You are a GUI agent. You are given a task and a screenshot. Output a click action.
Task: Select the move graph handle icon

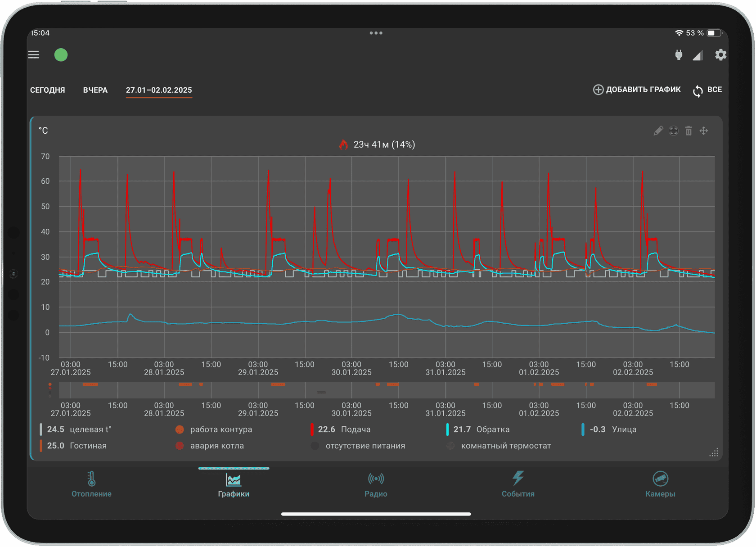click(x=704, y=131)
